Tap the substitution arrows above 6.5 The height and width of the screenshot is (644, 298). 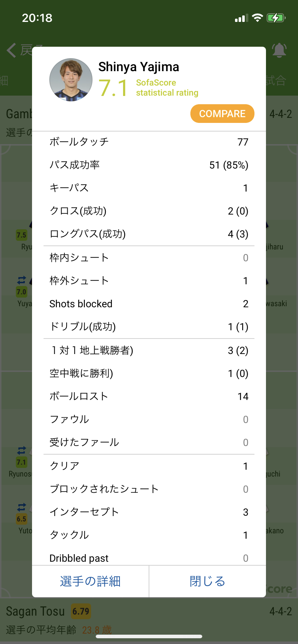tap(22, 507)
